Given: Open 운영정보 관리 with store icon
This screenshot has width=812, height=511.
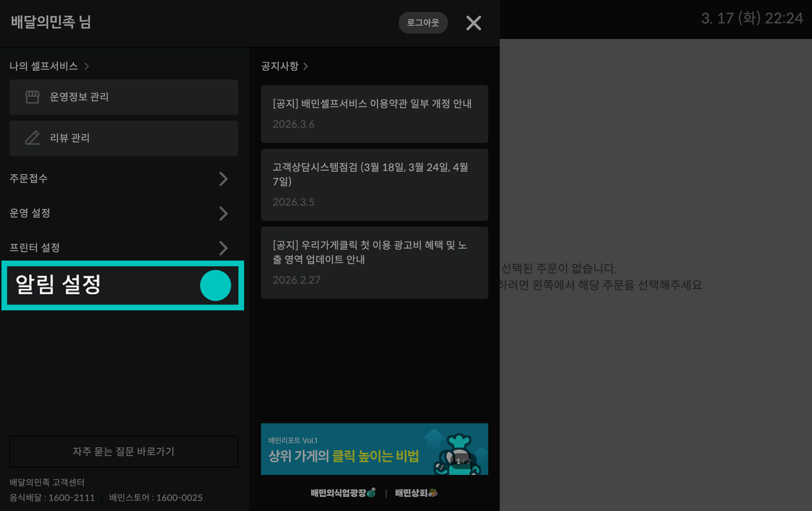Looking at the screenshot, I should 124,97.
